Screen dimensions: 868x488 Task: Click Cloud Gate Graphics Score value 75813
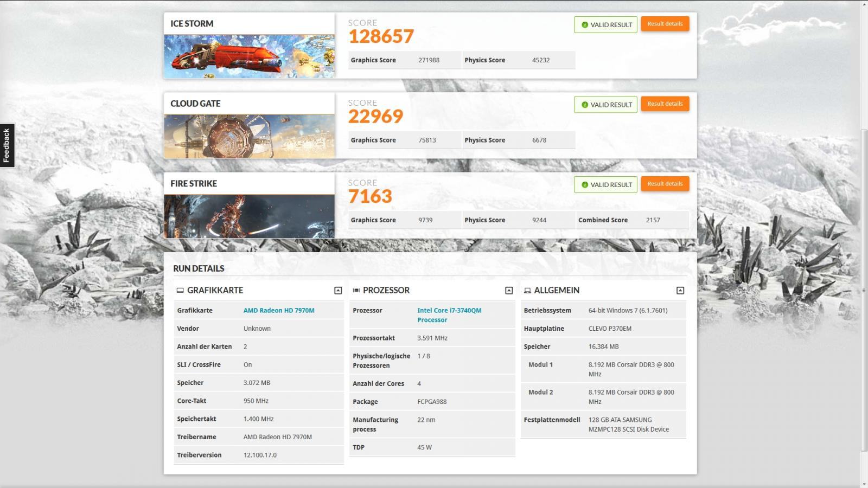[x=427, y=140]
